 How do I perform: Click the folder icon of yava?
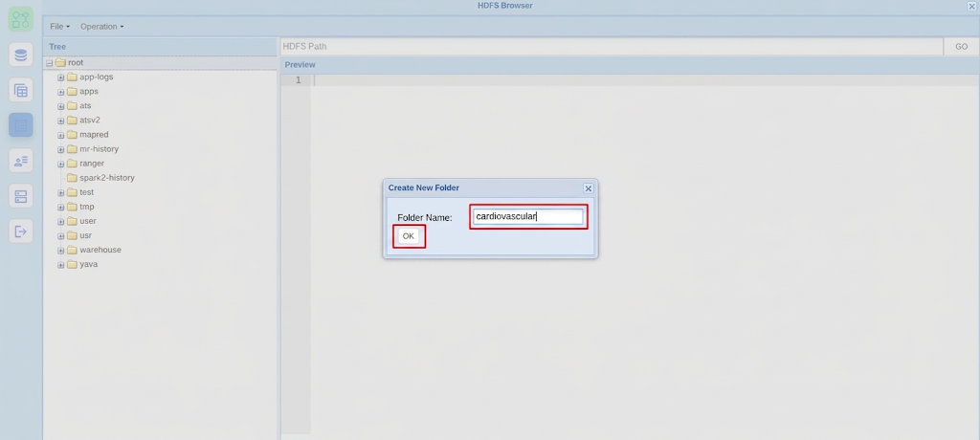(72, 264)
